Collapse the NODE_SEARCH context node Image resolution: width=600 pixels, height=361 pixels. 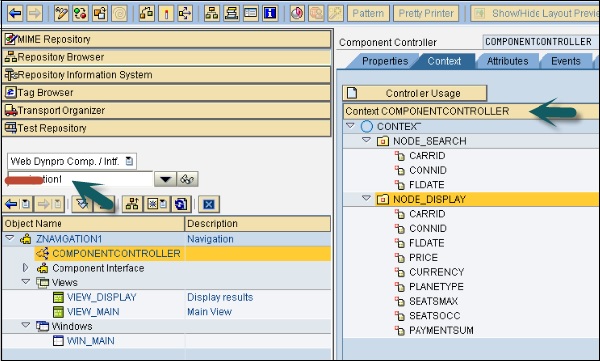[366, 140]
